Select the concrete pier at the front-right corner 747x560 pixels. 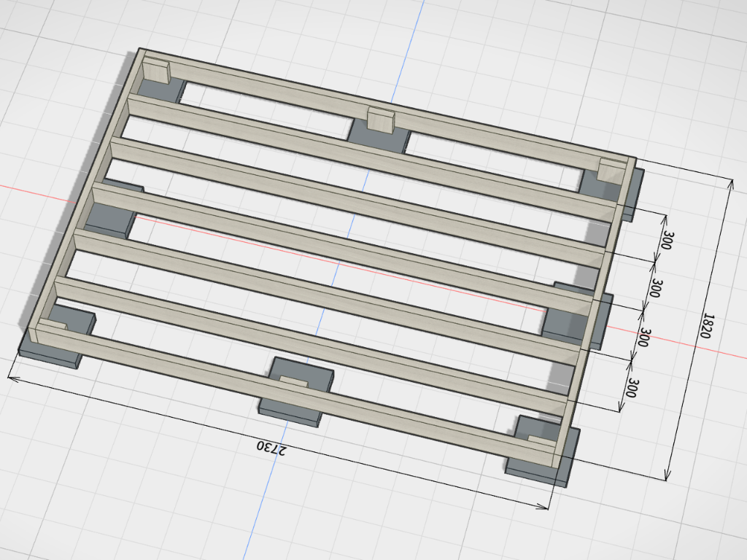(543, 451)
